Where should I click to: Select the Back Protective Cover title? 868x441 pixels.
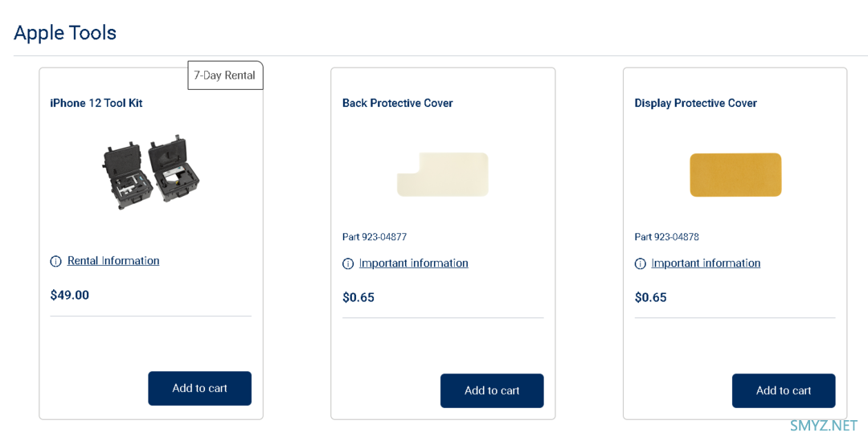398,103
